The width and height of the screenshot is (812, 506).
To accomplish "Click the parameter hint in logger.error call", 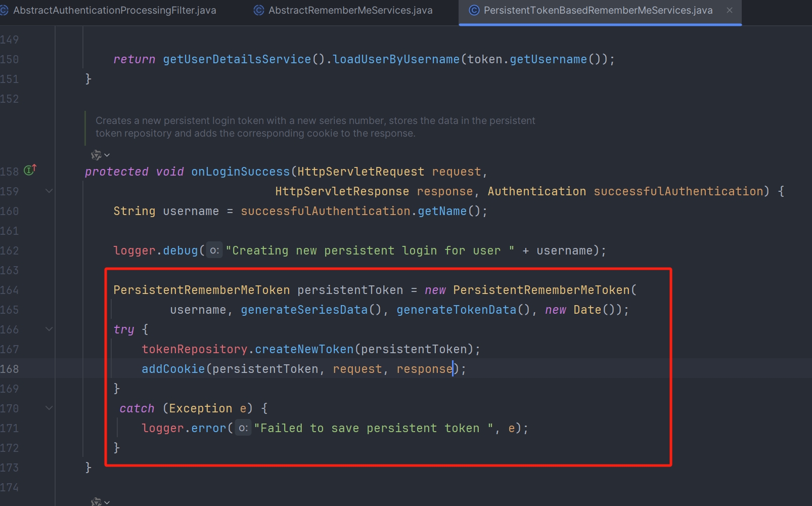I will point(243,428).
